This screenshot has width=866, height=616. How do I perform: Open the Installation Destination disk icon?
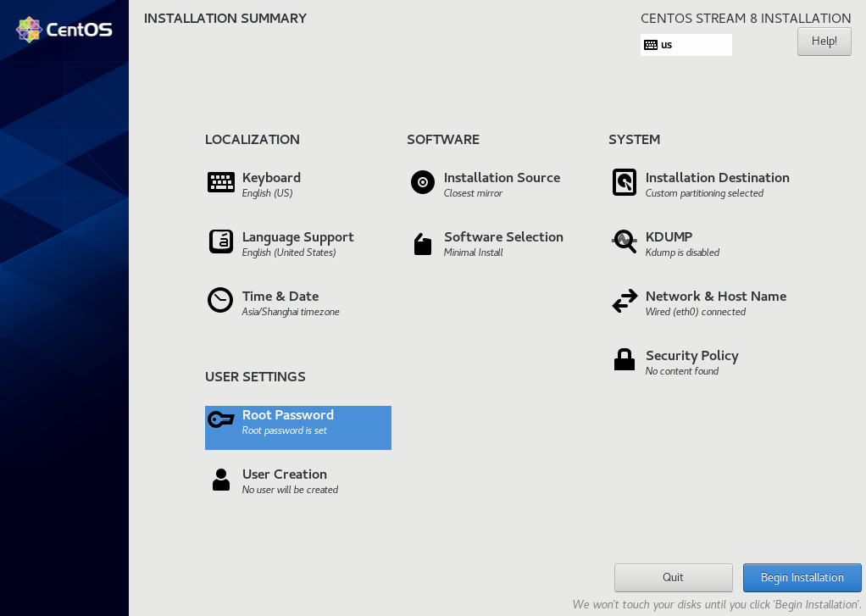[x=625, y=182]
